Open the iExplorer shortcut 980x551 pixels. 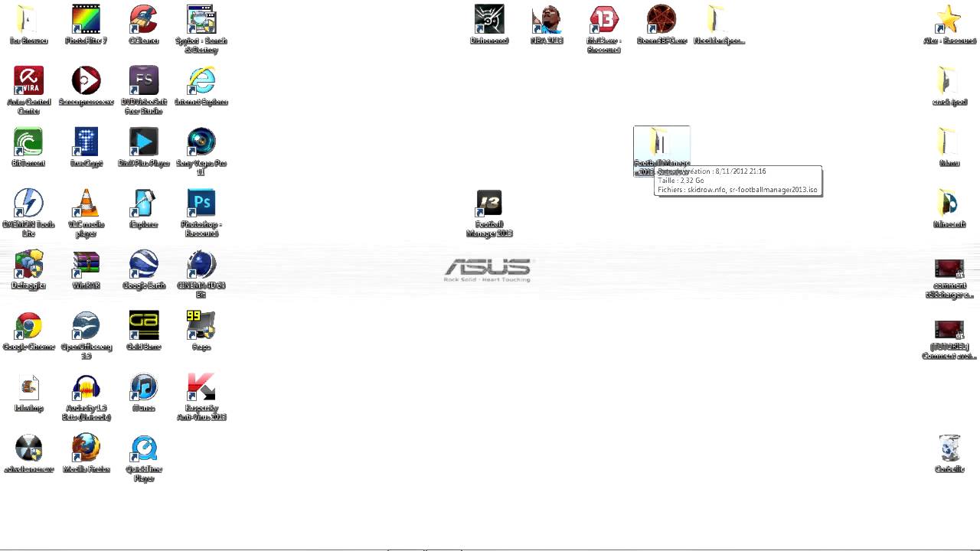click(x=144, y=203)
